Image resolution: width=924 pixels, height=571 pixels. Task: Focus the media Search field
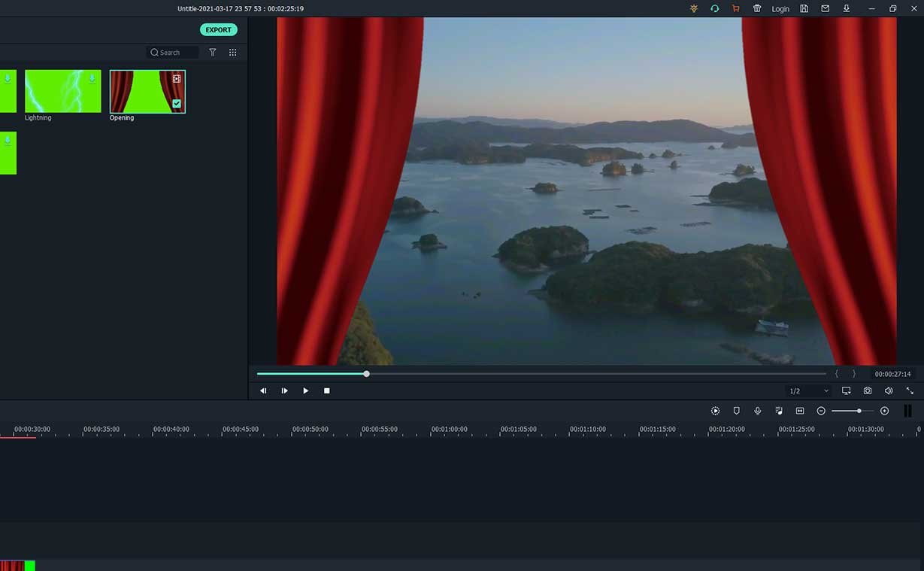click(173, 53)
